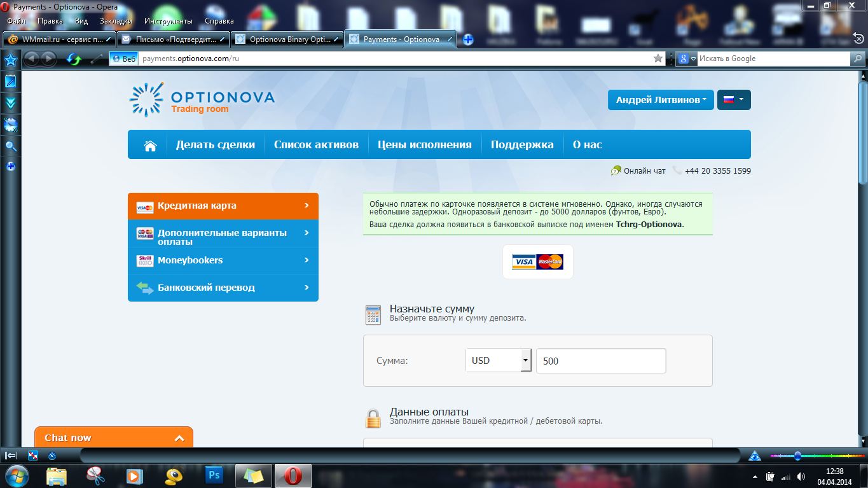Open the magnifier search panel in the sidebar
Image resolution: width=868 pixels, height=488 pixels.
click(x=10, y=146)
